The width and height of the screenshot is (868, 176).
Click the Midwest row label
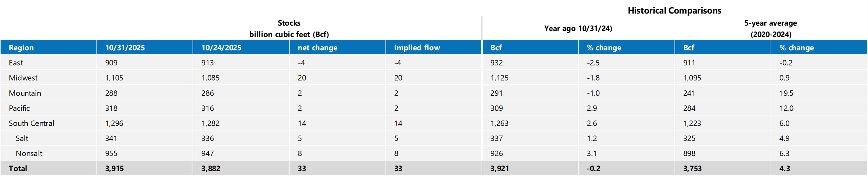(23, 78)
